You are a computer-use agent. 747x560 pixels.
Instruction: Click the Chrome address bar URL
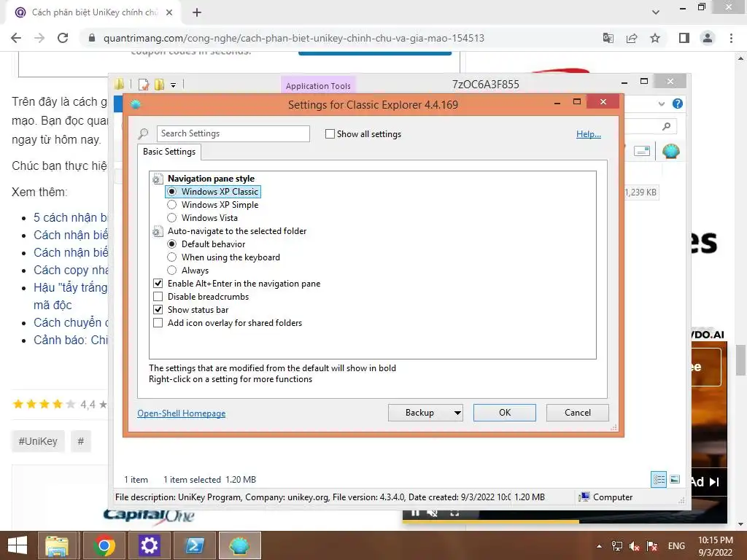294,38
